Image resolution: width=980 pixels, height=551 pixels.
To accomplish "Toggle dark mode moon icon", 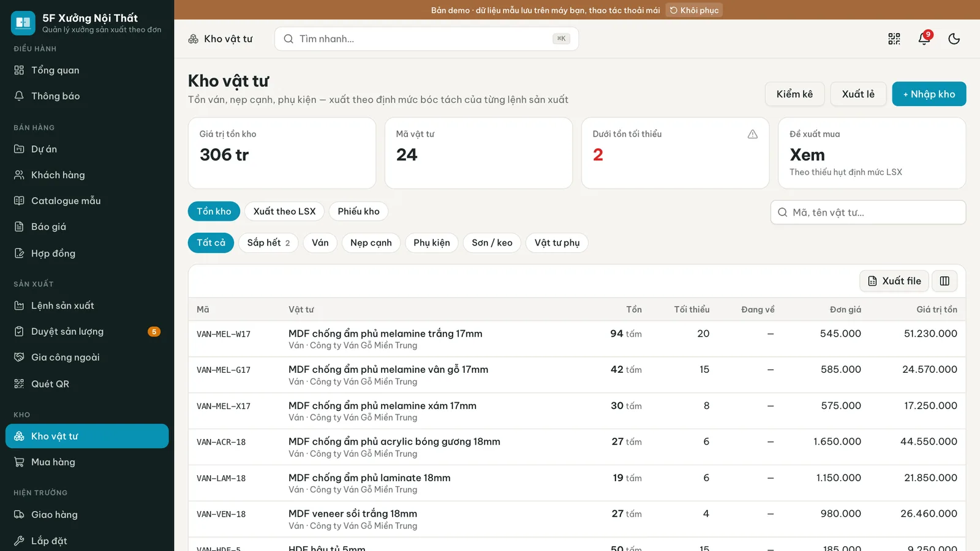I will point(954,39).
